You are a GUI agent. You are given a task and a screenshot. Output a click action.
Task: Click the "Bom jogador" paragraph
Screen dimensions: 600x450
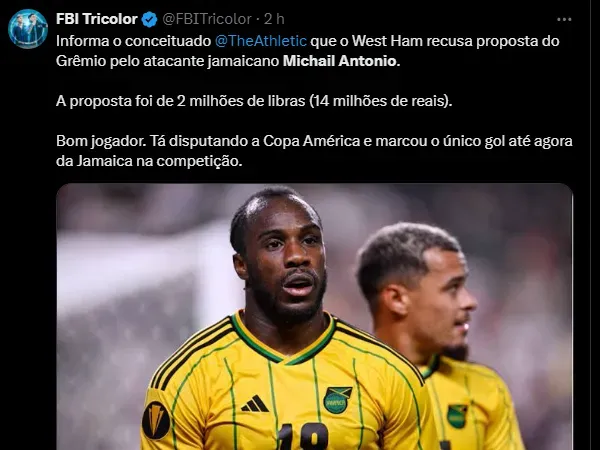click(314, 151)
